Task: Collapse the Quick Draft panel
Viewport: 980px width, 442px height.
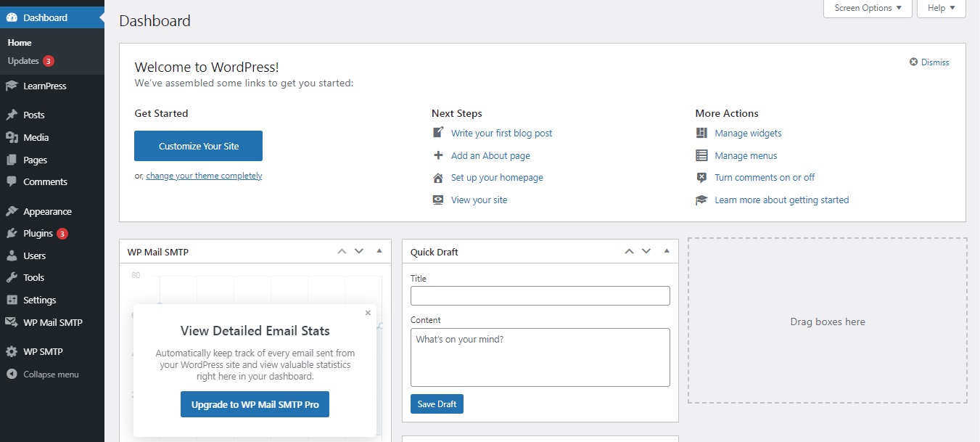Action: click(x=666, y=251)
